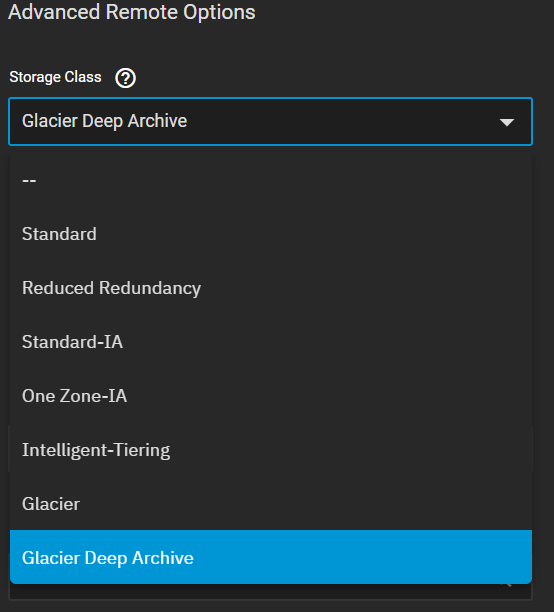The width and height of the screenshot is (554, 612).
Task: Select the highlighted Glacier Deep Archive option
Action: (271, 557)
